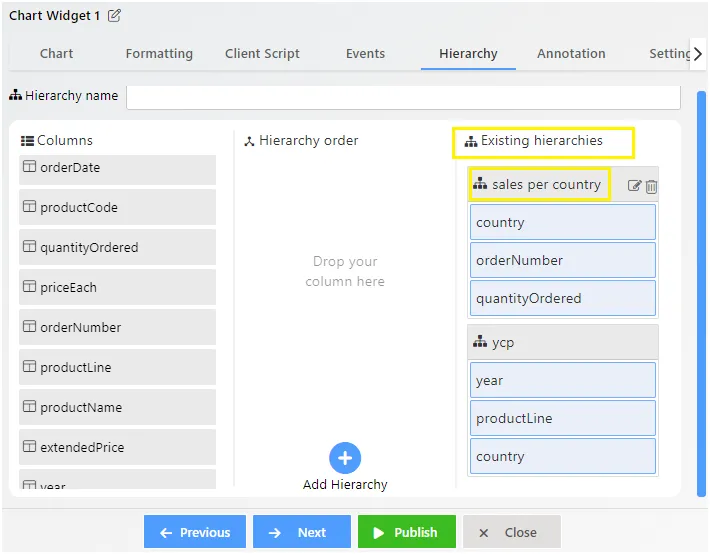Click the Columns list icon
This screenshot has width=710, height=554.
27,141
